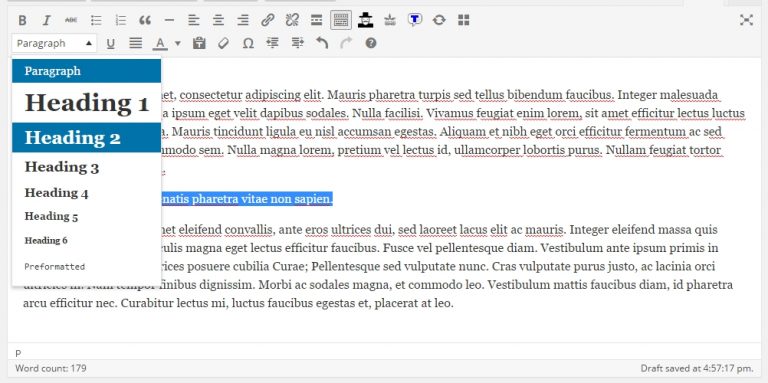Click the Draft saved timestamp

point(696,368)
